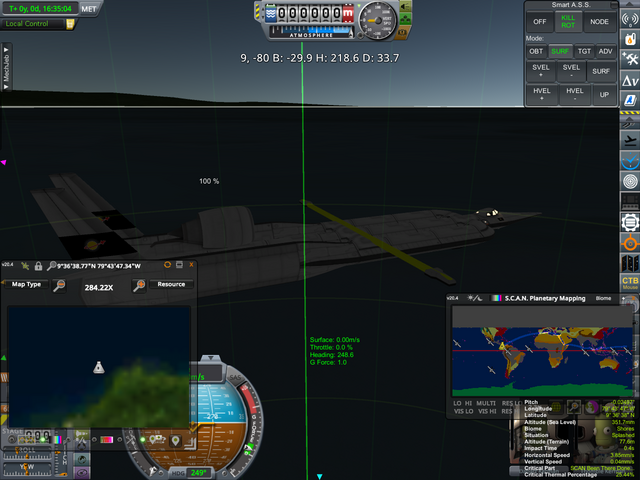Toggle the MET time mode button
The image size is (640, 480).
tap(89, 9)
